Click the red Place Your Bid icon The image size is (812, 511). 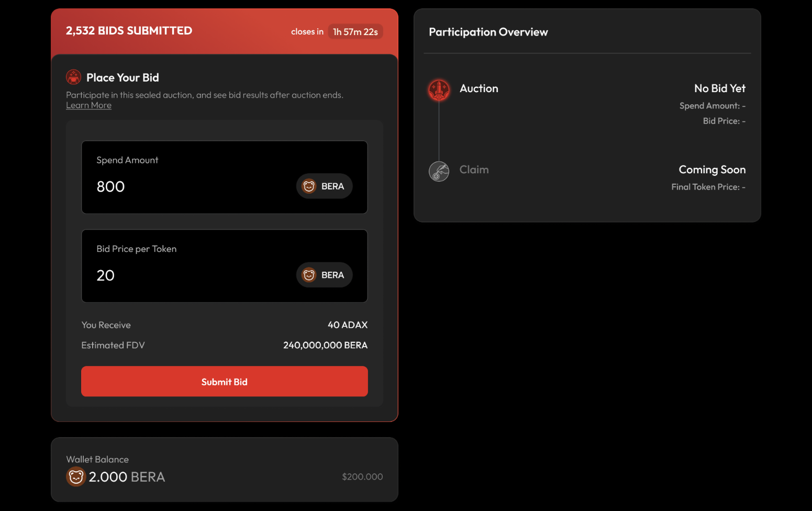73,77
